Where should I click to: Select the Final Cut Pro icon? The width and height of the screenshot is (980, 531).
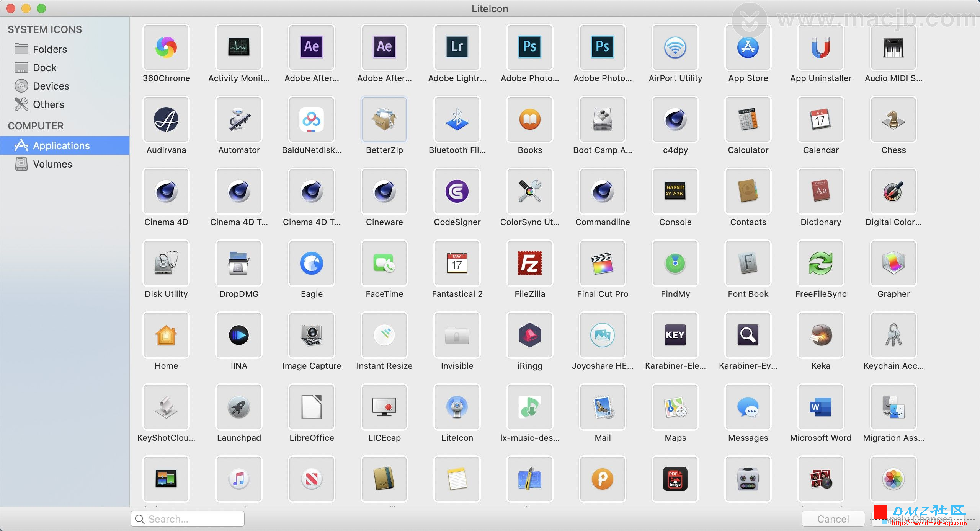603,263
